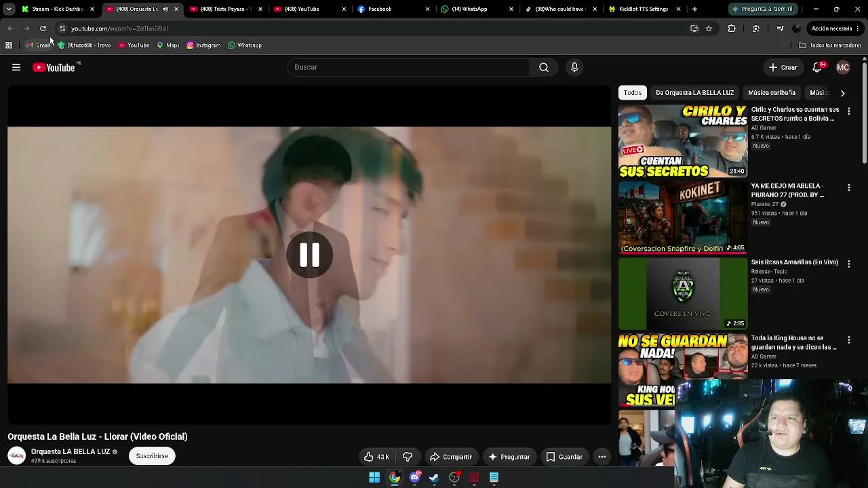Switch to the Stream - Kick Dashboard tab

(x=58, y=9)
